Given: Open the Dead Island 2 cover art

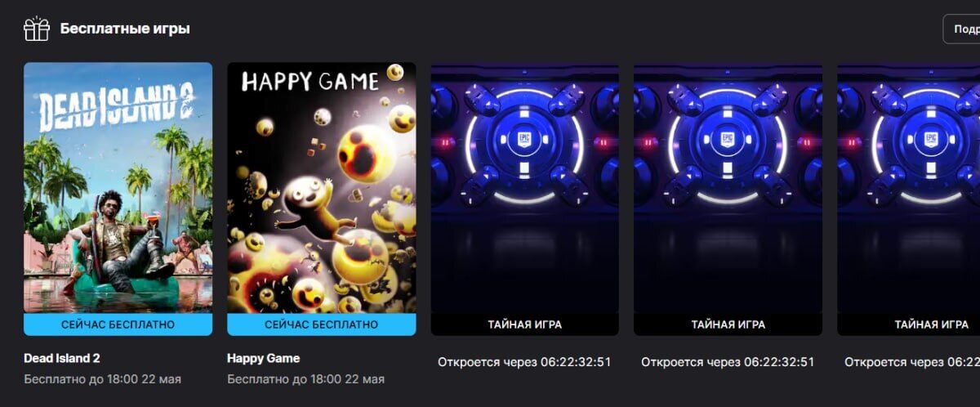Looking at the screenshot, I should click(x=118, y=188).
